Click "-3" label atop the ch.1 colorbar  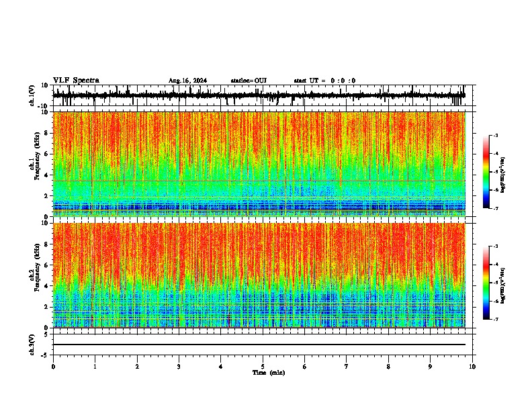tap(496, 135)
